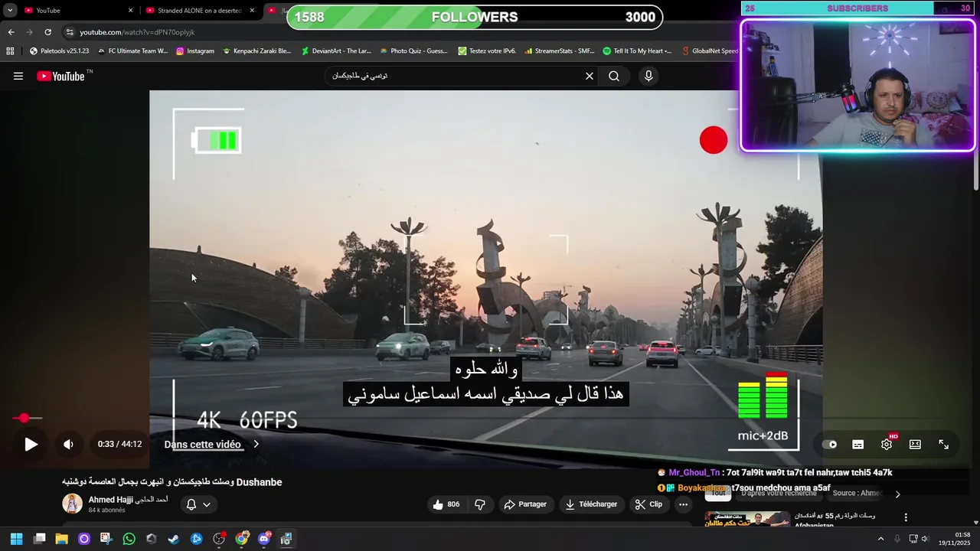View site information icon in address bar
Viewport: 980px width, 551px height.
click(70, 32)
